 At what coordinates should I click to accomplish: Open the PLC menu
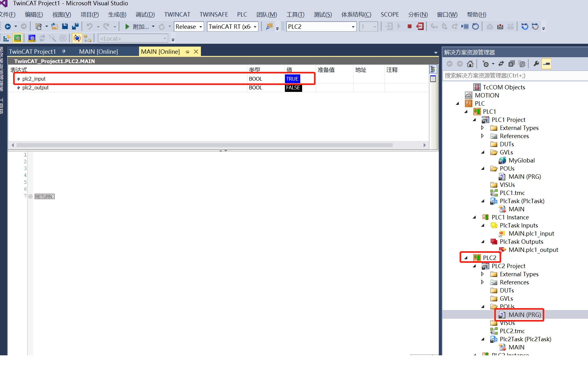click(242, 14)
